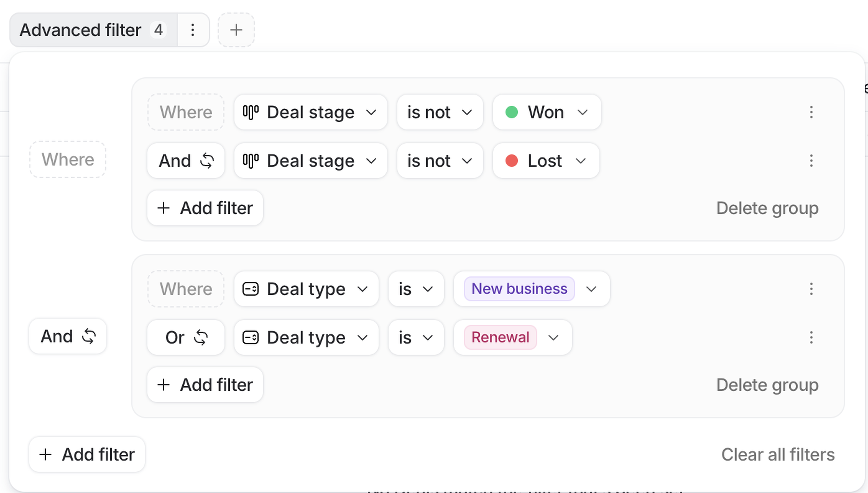The width and height of the screenshot is (868, 493).
Task: Open the 'is' operator for New business row
Action: (x=416, y=289)
